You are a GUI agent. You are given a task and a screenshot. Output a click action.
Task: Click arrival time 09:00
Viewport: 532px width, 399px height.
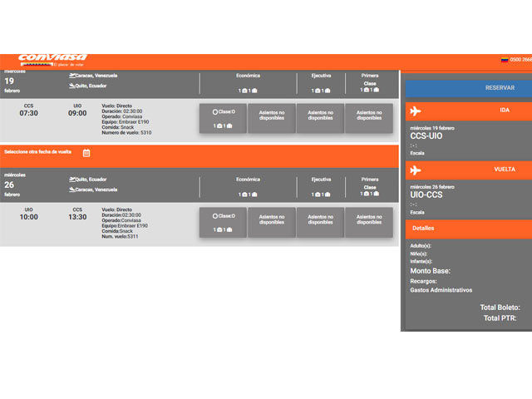pyautogui.click(x=77, y=113)
